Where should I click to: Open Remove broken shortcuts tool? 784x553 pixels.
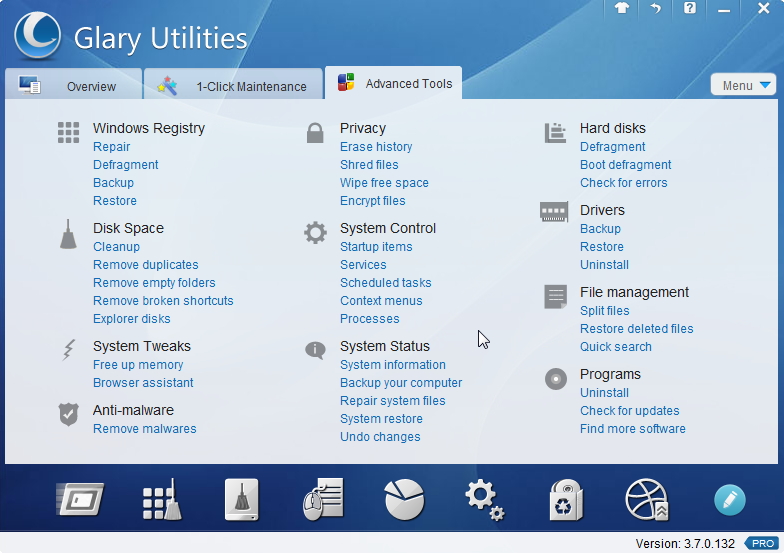point(163,301)
